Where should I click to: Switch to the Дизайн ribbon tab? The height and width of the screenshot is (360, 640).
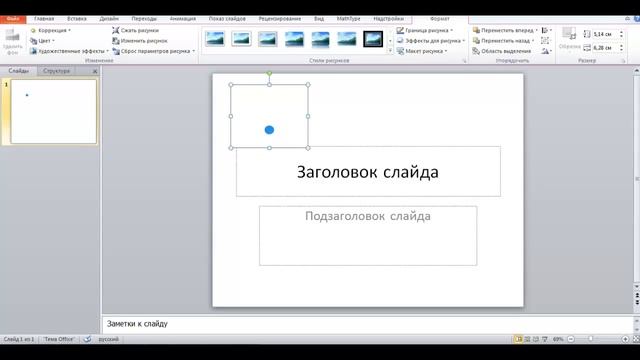(x=109, y=19)
